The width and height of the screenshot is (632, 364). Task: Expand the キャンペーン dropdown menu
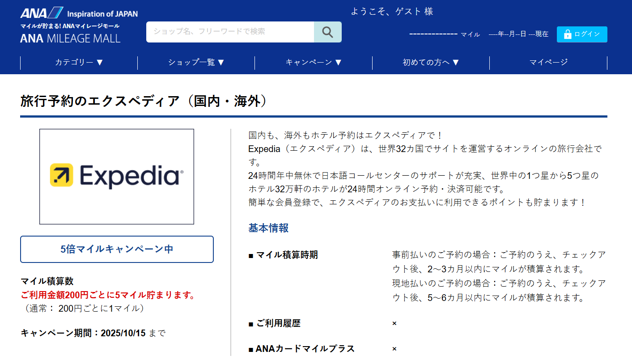coord(313,63)
